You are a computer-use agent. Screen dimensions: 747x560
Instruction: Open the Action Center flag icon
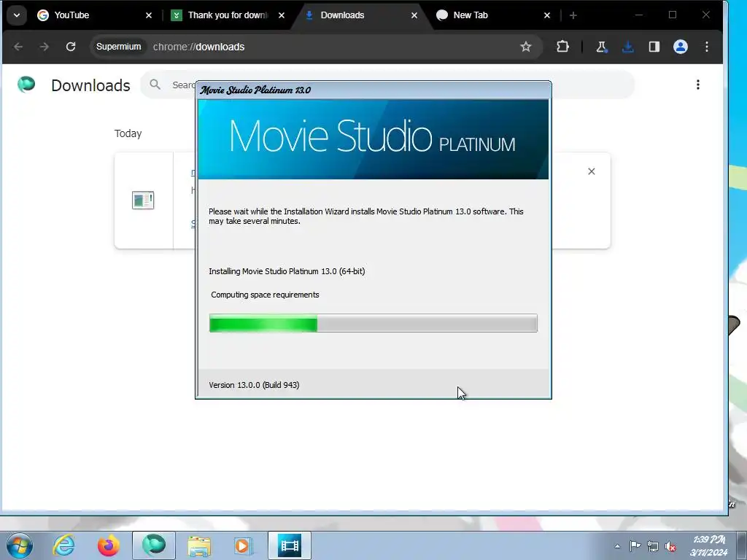tap(635, 546)
